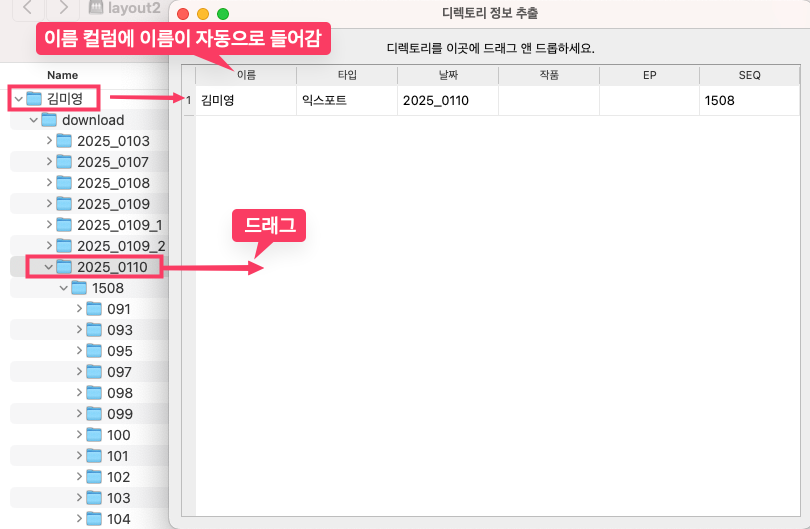Click the download folder icon
The height and width of the screenshot is (529, 810).
click(x=49, y=120)
